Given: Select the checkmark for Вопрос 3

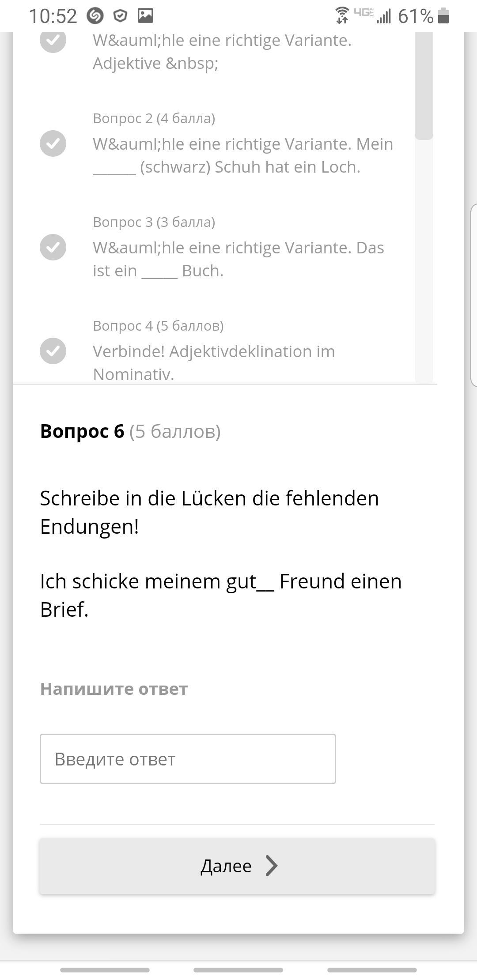Looking at the screenshot, I should tap(53, 247).
